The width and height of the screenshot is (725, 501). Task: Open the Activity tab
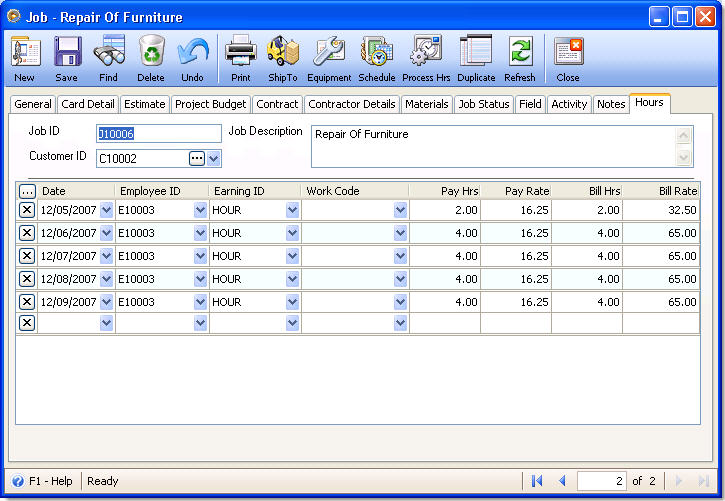tap(569, 104)
